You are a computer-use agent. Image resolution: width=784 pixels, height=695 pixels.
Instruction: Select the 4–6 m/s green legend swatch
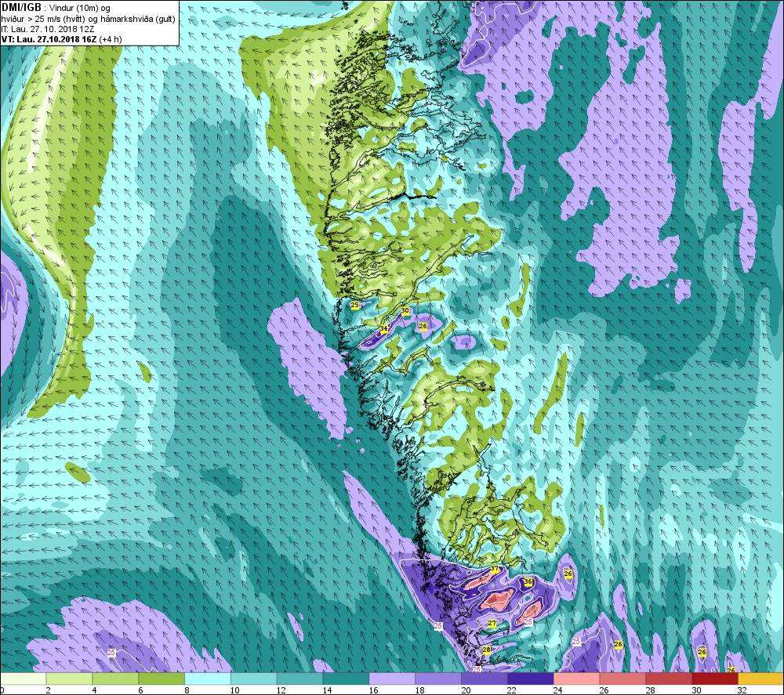[115, 679]
